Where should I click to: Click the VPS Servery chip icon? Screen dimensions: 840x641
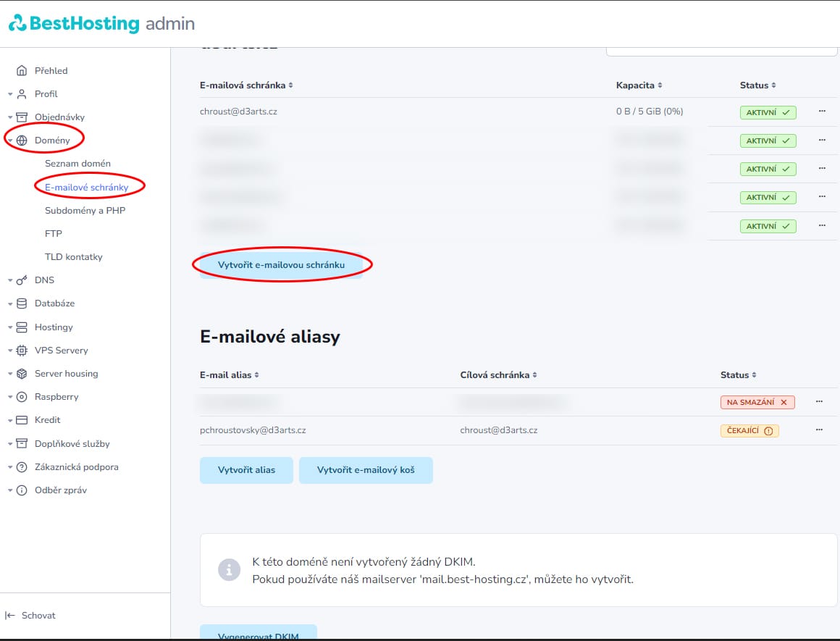(22, 351)
